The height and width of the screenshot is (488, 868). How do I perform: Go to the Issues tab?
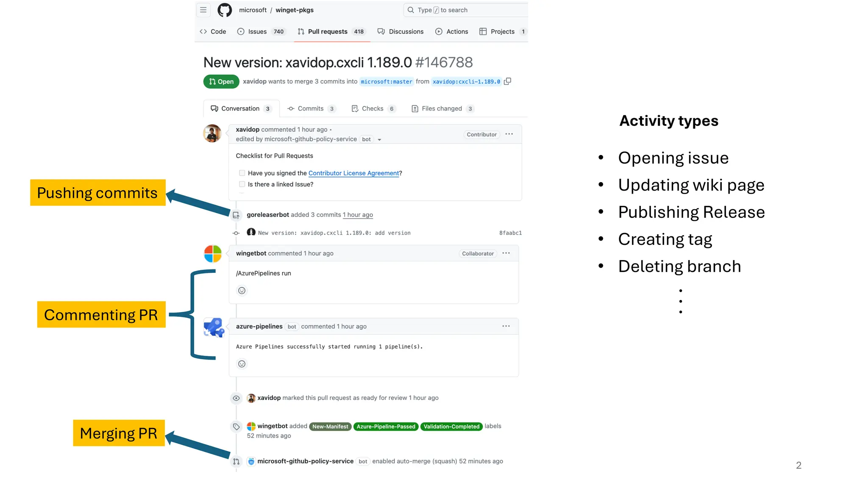click(257, 31)
